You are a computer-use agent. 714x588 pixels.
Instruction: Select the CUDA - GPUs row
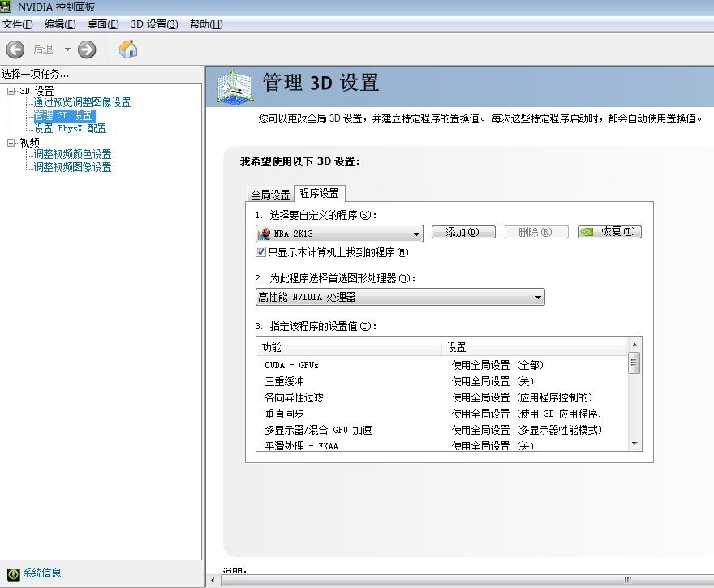tap(441, 365)
